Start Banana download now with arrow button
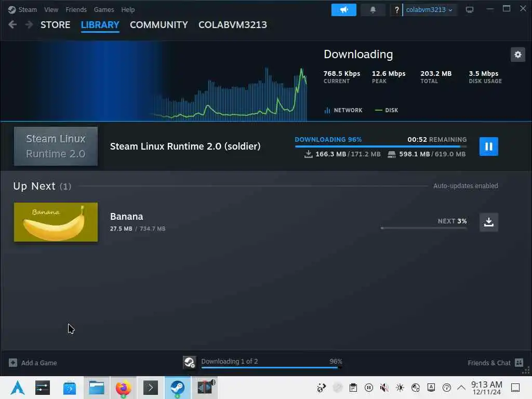 pos(488,222)
